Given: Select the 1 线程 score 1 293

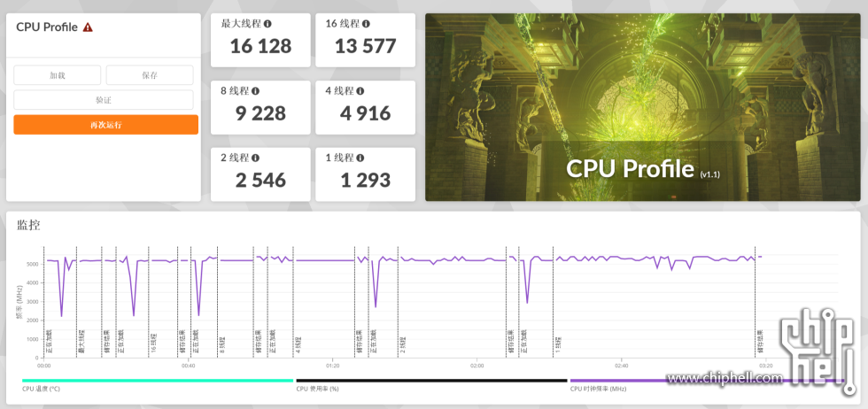Looking at the screenshot, I should [365, 181].
